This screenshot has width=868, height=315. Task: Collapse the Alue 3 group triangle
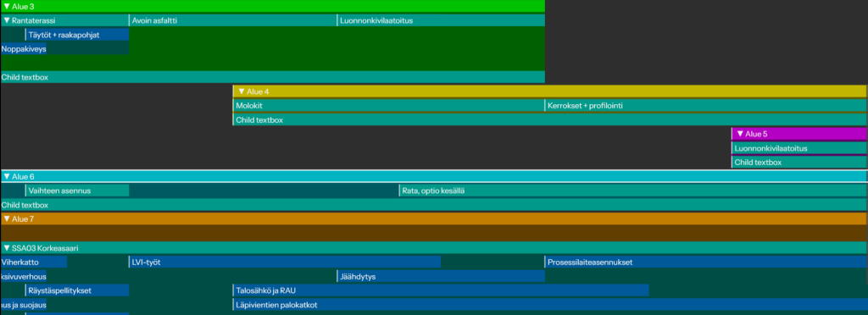[7, 6]
